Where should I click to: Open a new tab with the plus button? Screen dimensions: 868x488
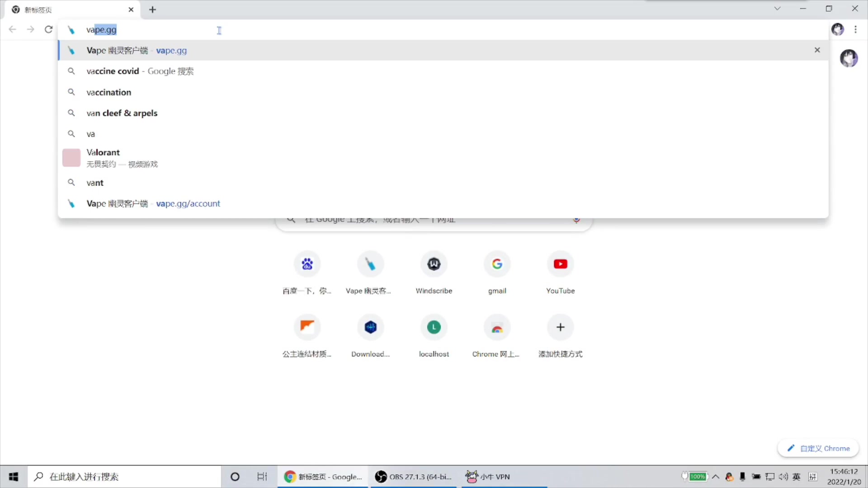pos(152,9)
